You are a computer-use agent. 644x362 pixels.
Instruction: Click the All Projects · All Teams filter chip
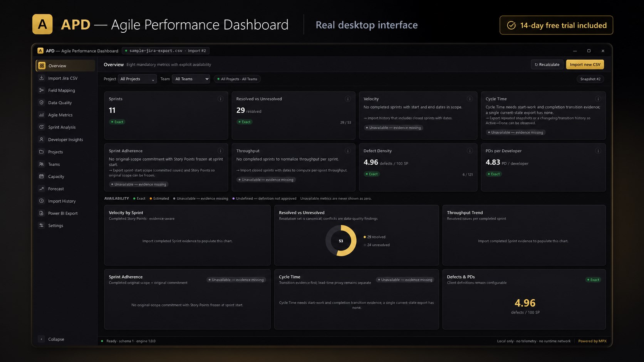point(237,79)
